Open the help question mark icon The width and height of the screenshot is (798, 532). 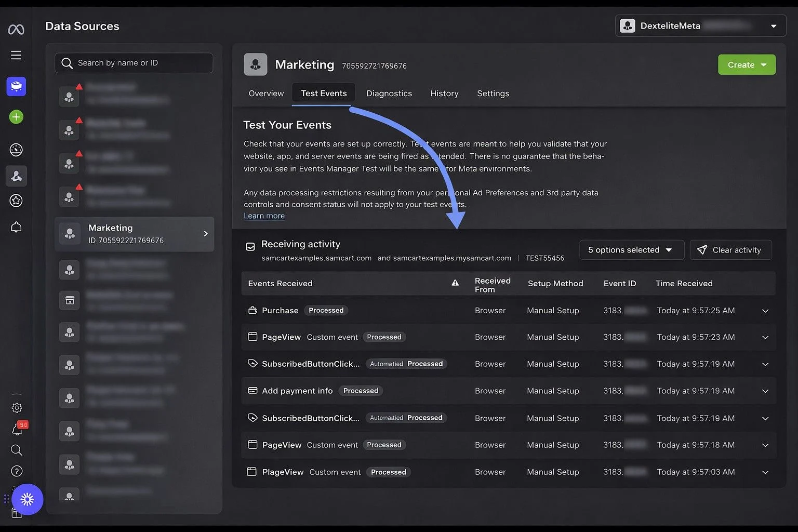point(17,471)
